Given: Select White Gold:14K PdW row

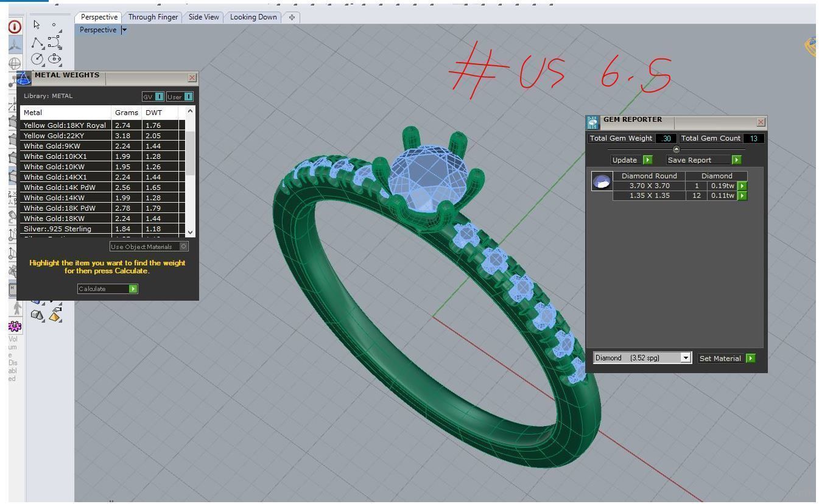Looking at the screenshot, I should coord(102,187).
